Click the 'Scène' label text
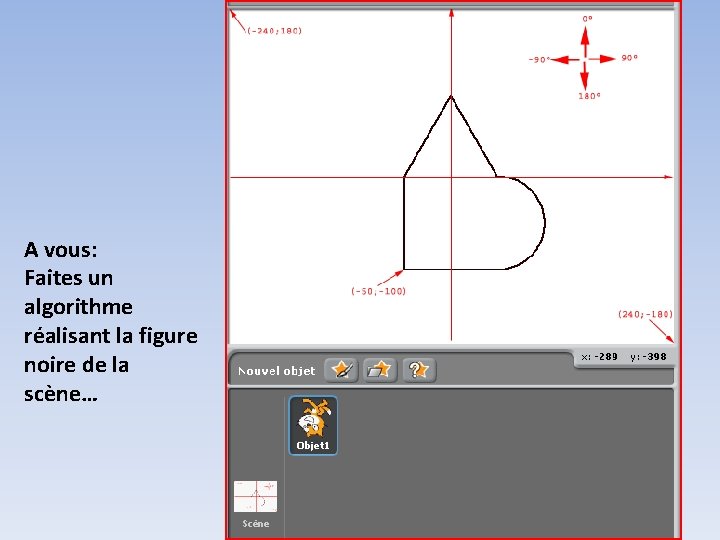This screenshot has height=540, width=720. [256, 523]
